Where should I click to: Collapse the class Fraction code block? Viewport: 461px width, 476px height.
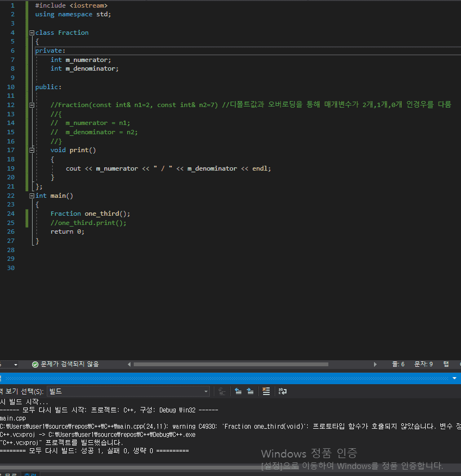pos(32,33)
